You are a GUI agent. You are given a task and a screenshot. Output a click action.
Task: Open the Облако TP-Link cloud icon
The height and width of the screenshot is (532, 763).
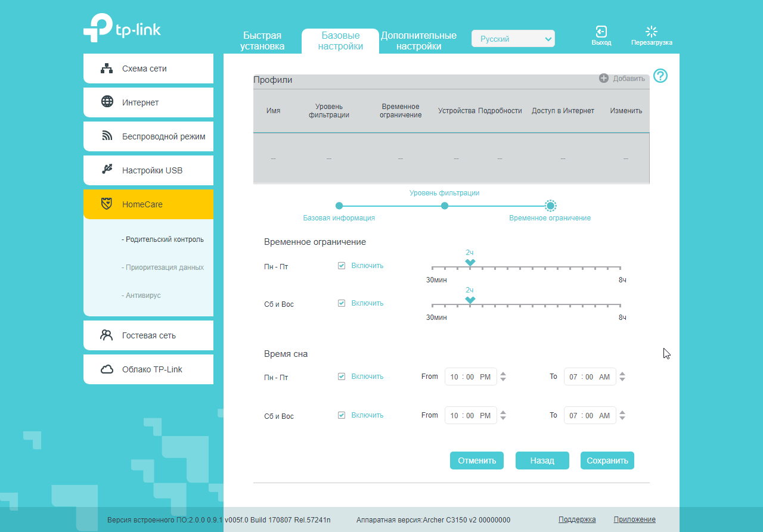(x=107, y=369)
